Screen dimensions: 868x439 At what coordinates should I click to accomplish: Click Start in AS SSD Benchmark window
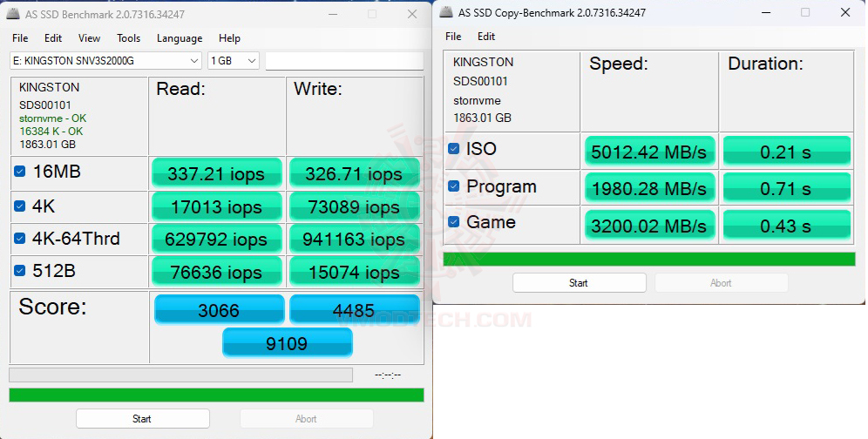click(142, 418)
